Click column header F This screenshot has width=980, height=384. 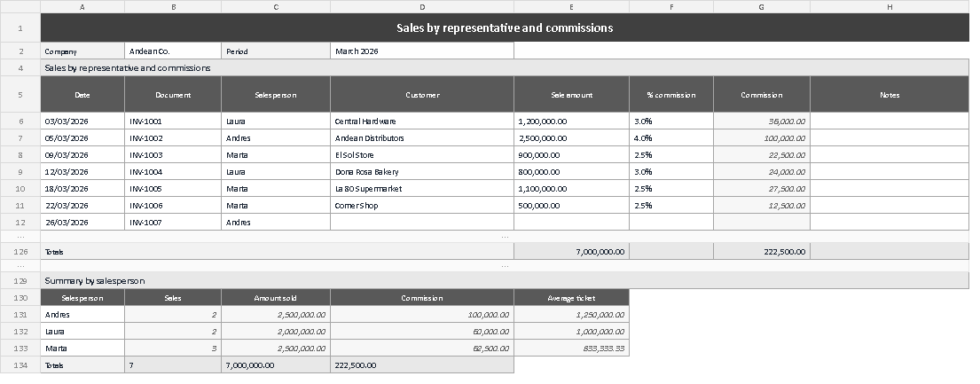click(671, 7)
